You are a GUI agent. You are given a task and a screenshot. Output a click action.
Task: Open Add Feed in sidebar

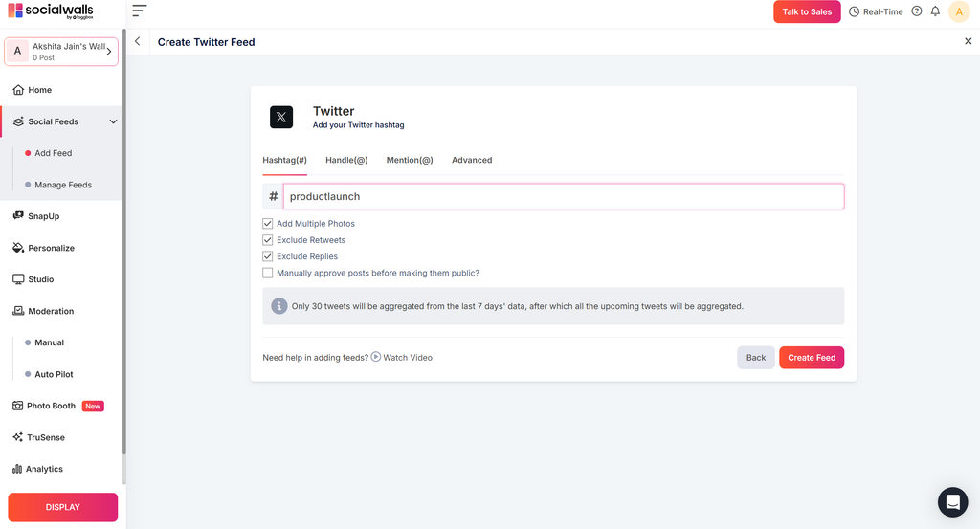(x=54, y=153)
